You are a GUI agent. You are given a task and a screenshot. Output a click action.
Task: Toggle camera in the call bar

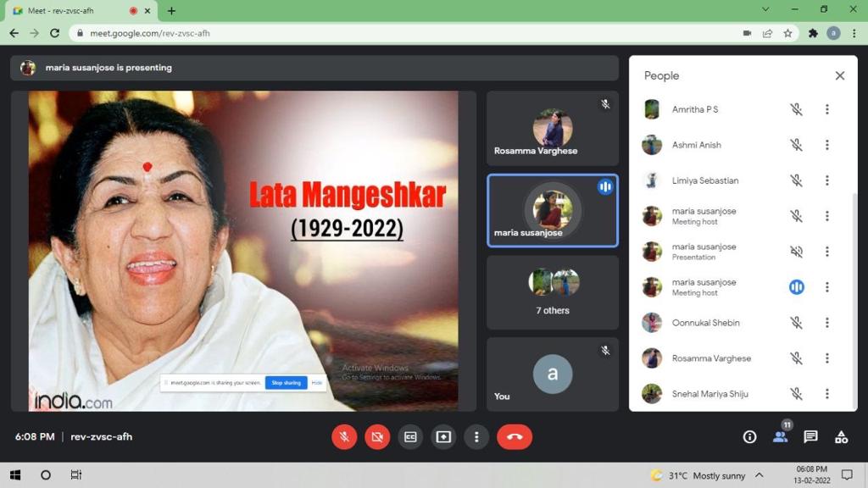[x=377, y=437]
